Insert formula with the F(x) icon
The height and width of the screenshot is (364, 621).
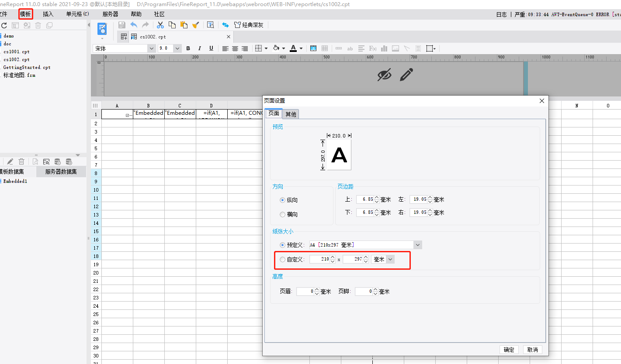click(373, 48)
